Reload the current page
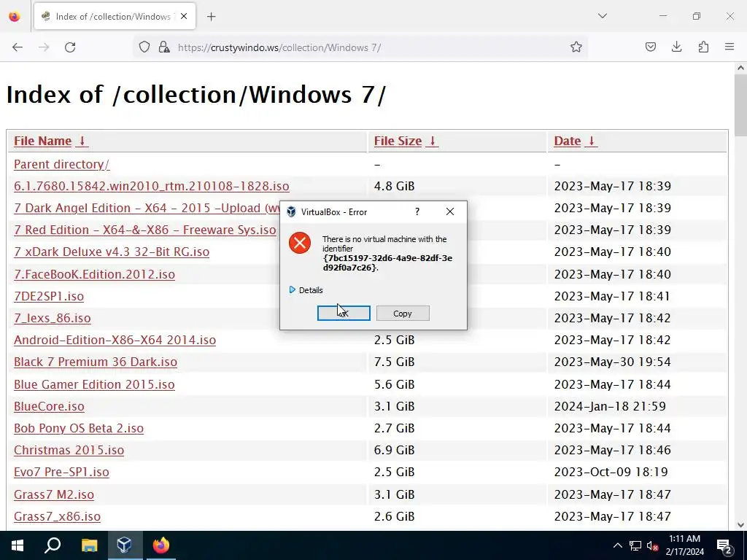The image size is (747, 560). [x=70, y=47]
